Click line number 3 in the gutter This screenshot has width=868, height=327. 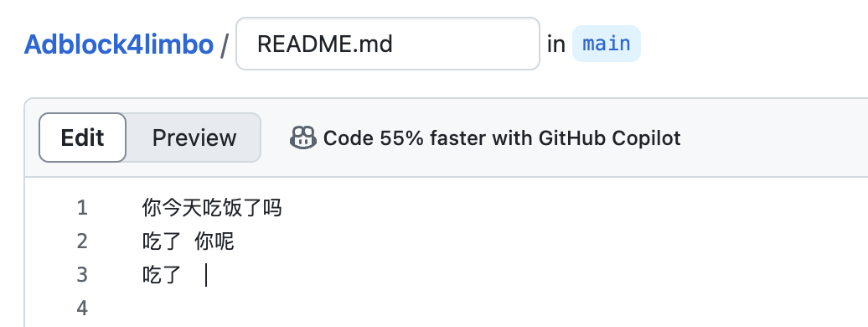click(x=82, y=274)
